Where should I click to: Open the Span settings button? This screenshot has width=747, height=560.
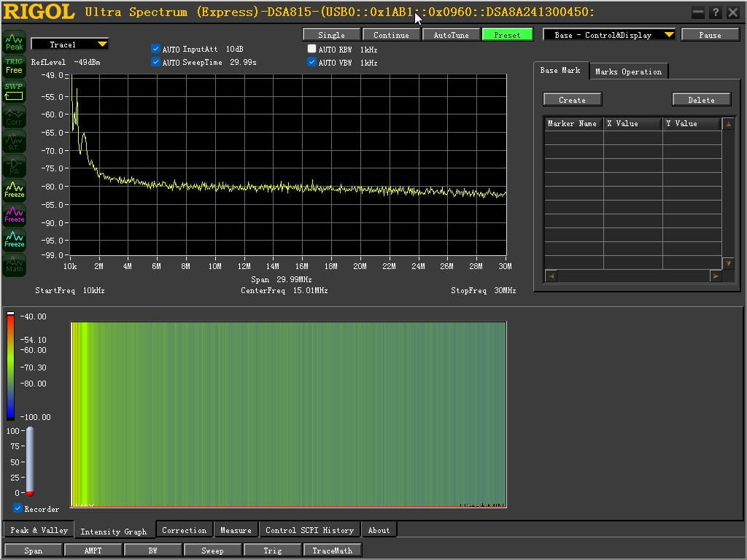[x=33, y=550]
